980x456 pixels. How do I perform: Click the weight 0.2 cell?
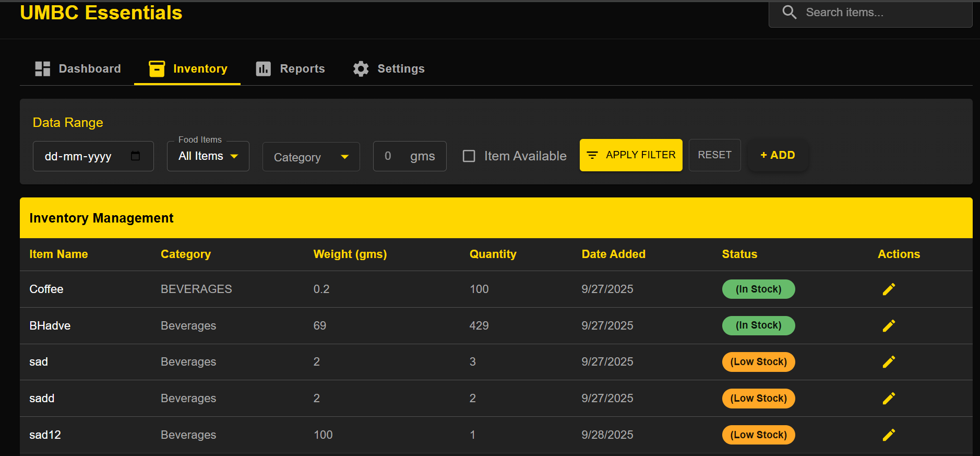[321, 289]
